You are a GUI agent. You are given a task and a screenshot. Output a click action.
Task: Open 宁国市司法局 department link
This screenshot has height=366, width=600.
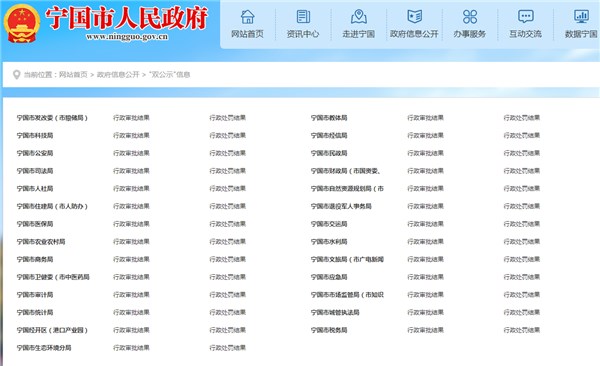(35, 171)
